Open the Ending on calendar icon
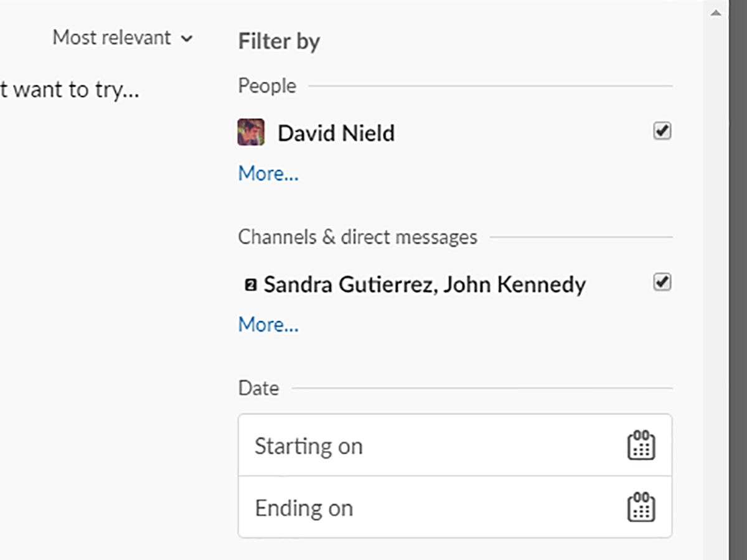This screenshot has width=747, height=560. click(x=641, y=508)
